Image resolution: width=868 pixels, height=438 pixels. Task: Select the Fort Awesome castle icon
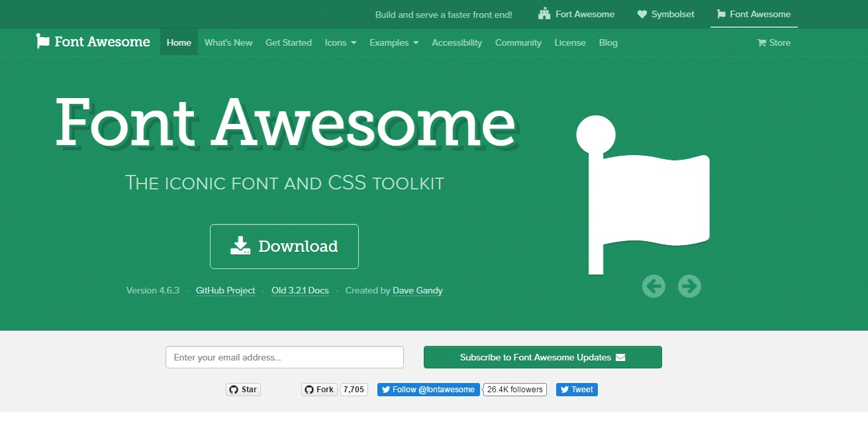[x=543, y=13]
